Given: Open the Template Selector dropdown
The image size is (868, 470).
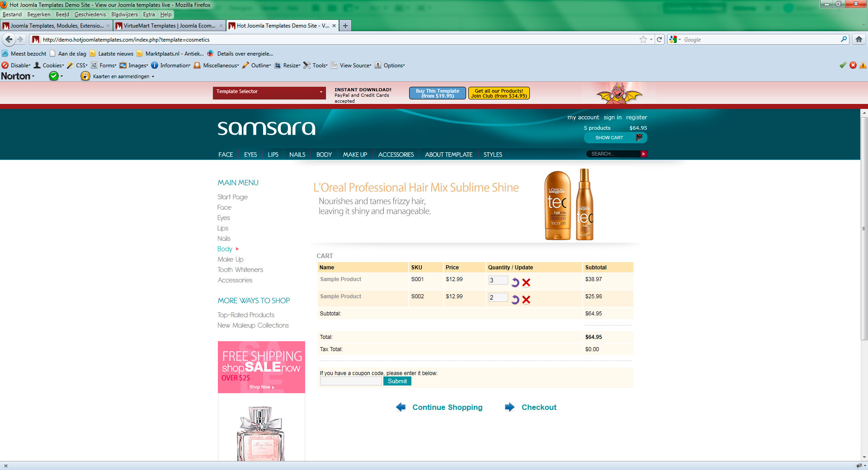Looking at the screenshot, I should point(269,92).
